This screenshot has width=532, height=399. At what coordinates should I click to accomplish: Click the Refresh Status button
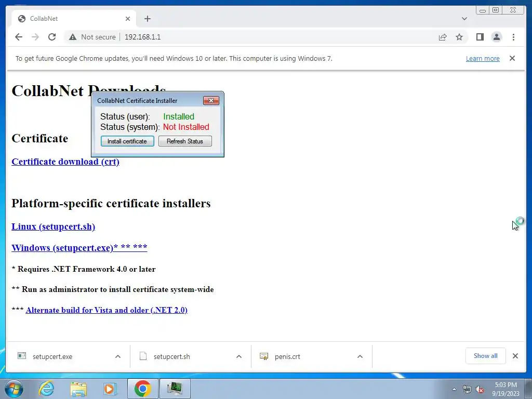pyautogui.click(x=185, y=141)
